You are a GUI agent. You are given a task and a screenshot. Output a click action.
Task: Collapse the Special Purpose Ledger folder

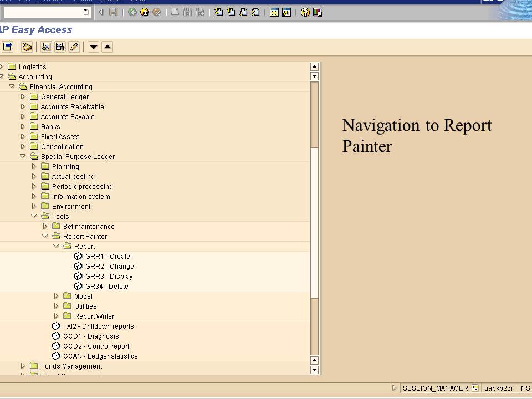[23, 156]
